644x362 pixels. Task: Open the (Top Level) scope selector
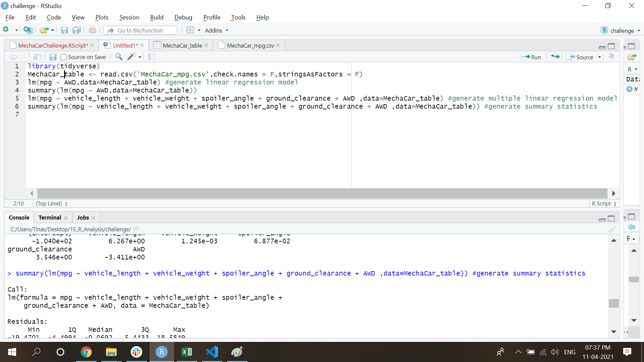[52, 203]
